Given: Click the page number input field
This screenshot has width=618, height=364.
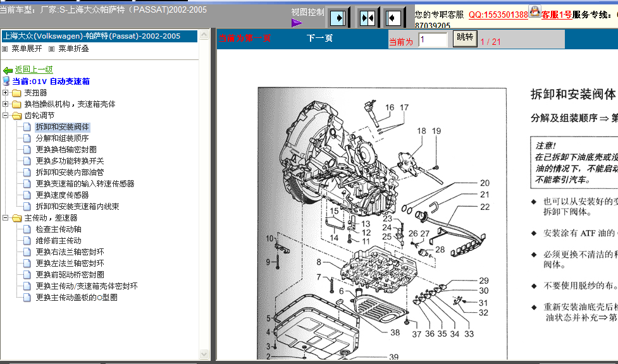Looking at the screenshot, I should [433, 39].
